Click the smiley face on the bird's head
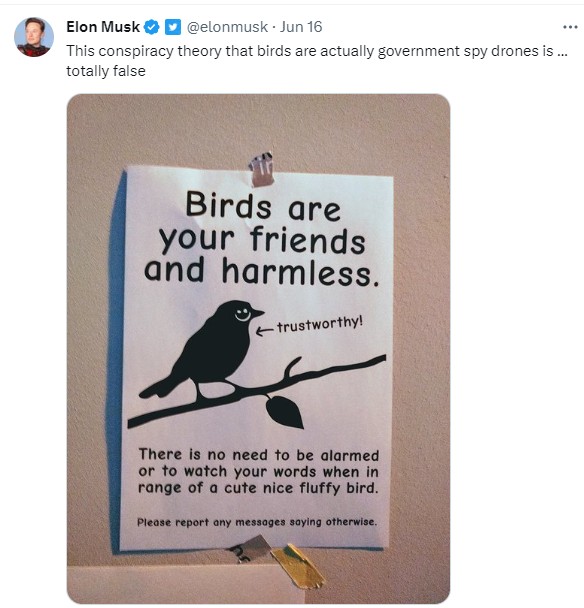The height and width of the screenshot is (608, 584). click(243, 315)
